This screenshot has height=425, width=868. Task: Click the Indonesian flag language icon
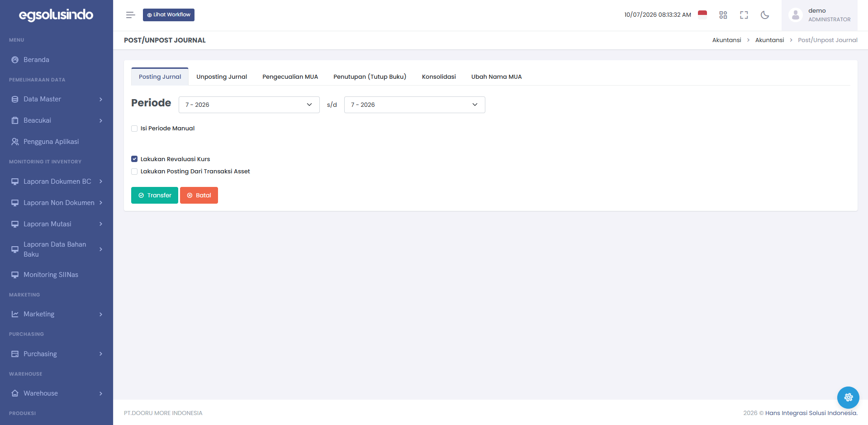coord(702,14)
